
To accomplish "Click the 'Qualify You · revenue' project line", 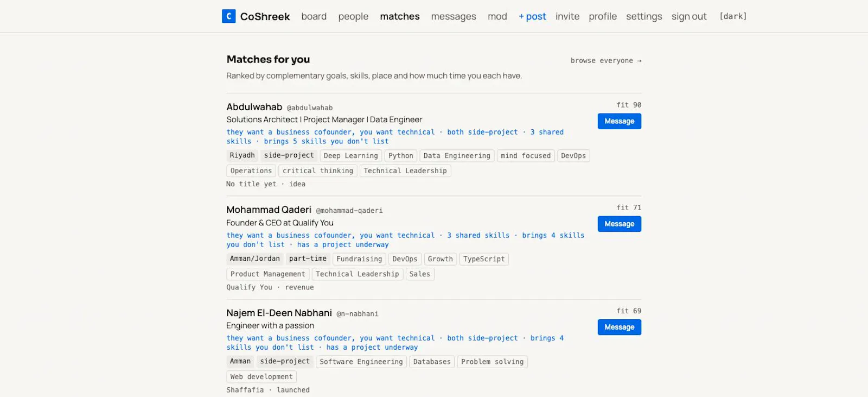I will (x=270, y=287).
